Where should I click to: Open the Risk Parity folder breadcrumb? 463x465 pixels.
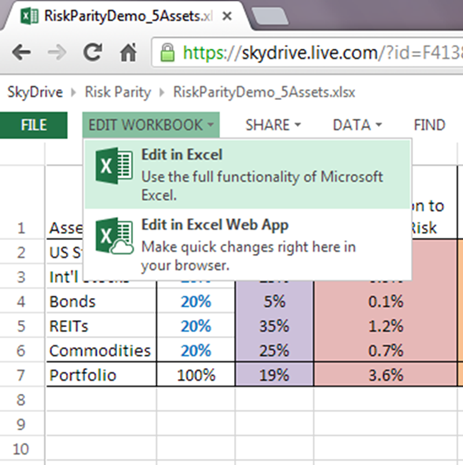[x=118, y=92]
